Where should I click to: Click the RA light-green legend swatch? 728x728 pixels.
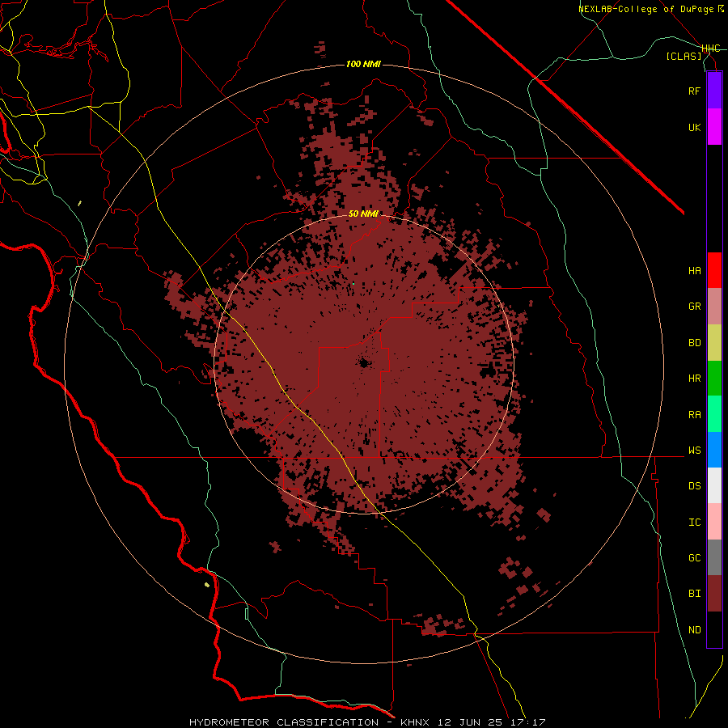coord(714,414)
